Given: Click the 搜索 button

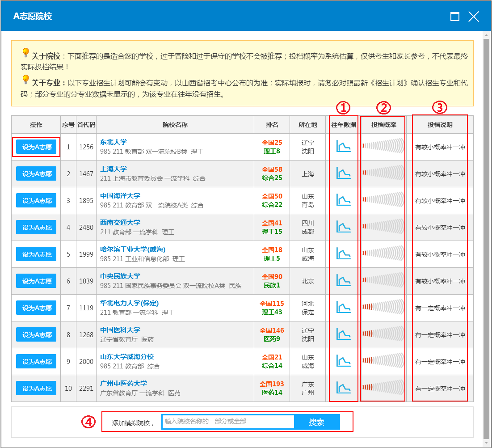Looking at the screenshot, I should [x=316, y=422].
